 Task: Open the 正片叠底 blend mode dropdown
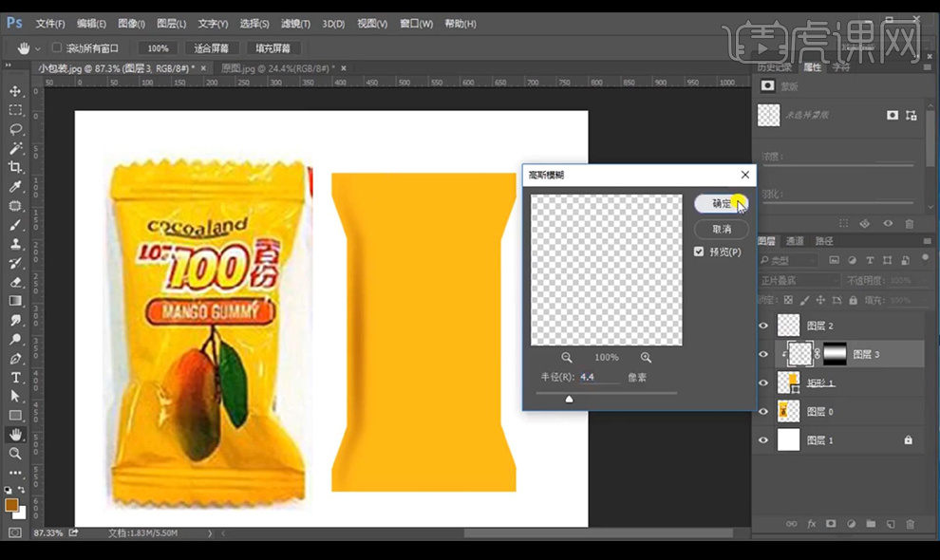pos(799,281)
